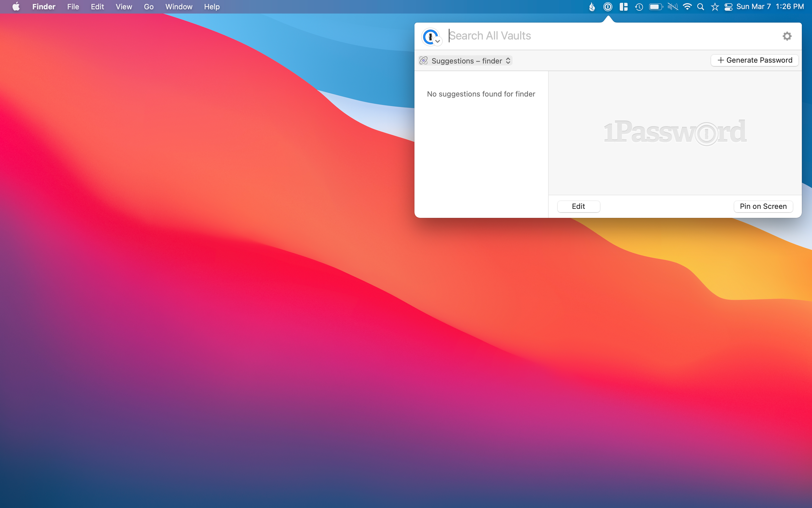Open the Window menu

click(179, 7)
